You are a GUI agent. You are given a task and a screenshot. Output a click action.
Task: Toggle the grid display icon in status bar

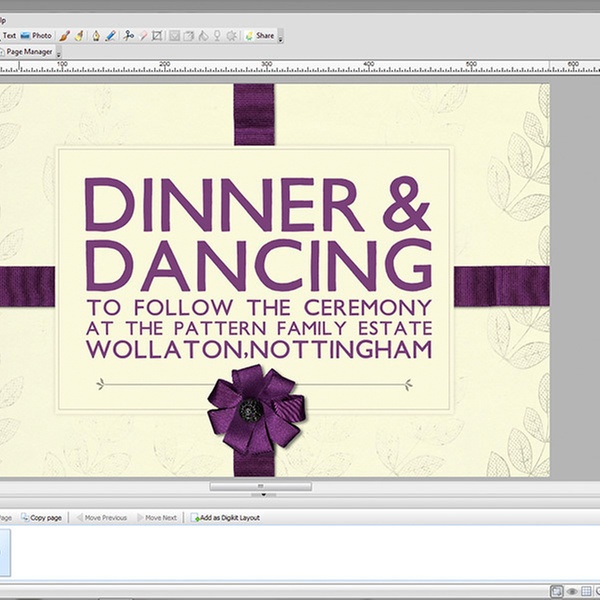(587, 592)
